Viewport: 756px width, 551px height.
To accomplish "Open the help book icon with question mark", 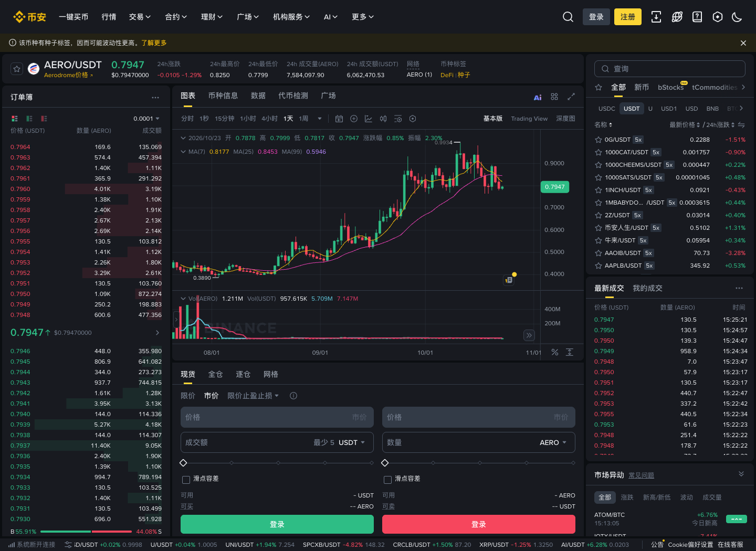I will coord(697,17).
